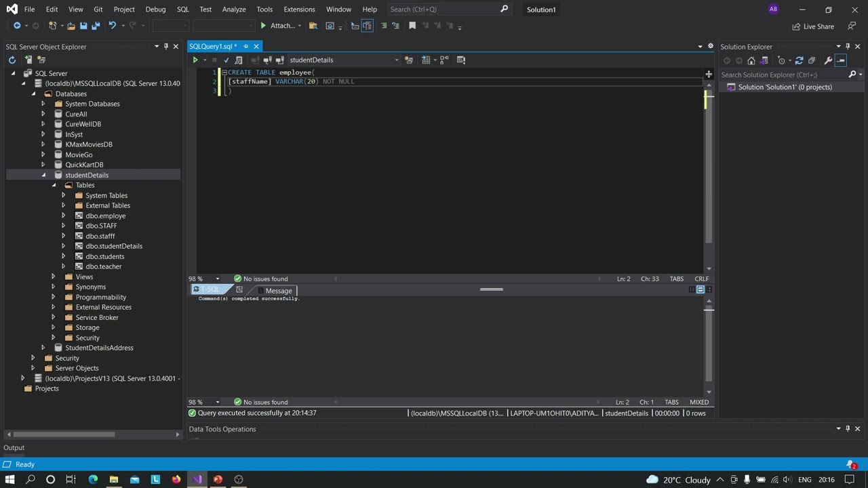
Task: Click the Pending Changes Filter clock icon
Action: [781, 60]
